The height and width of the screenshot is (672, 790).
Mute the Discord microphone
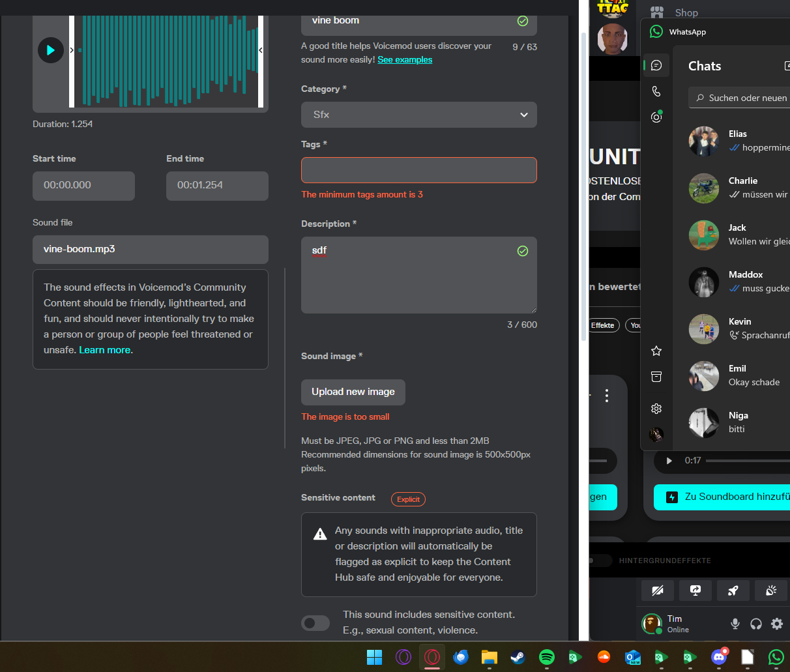[x=735, y=624]
